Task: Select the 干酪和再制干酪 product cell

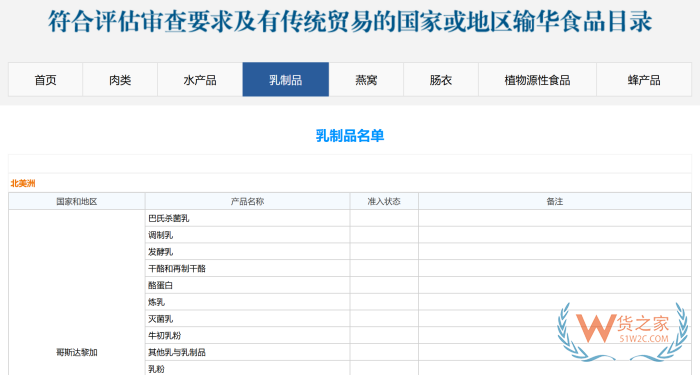Action: tap(247, 268)
